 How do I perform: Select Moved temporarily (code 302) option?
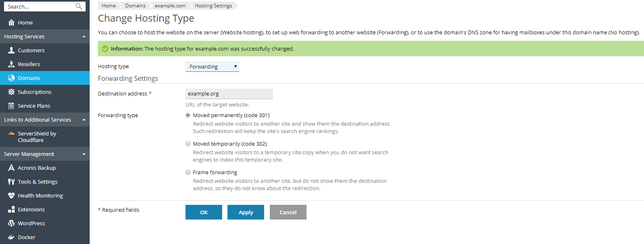188,144
